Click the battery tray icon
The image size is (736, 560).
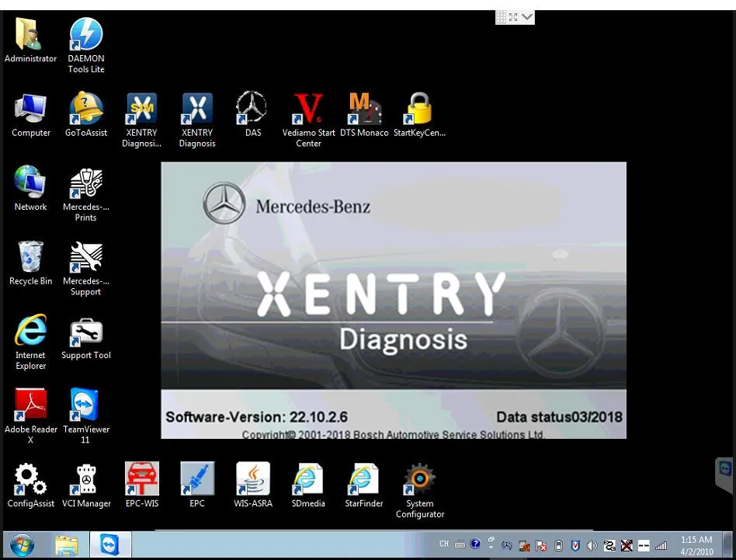tap(558, 546)
